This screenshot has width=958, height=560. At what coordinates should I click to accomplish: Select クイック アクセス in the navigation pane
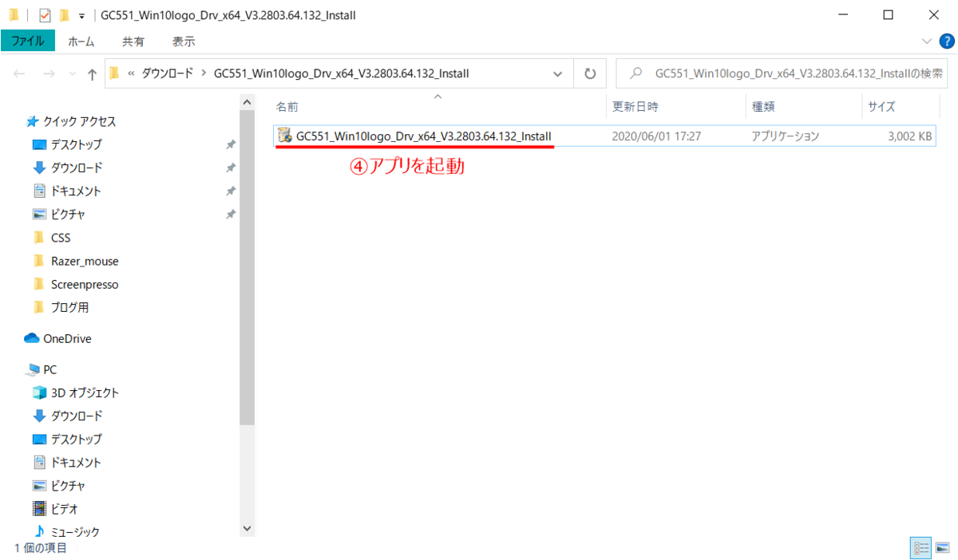[x=79, y=121]
